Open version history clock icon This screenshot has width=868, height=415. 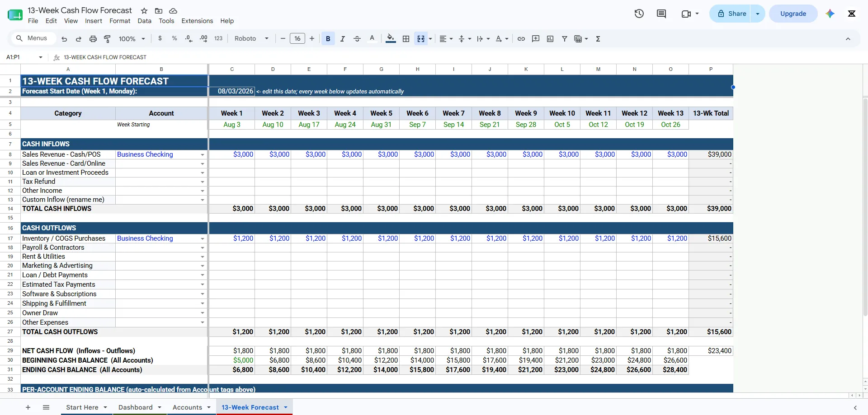[639, 14]
